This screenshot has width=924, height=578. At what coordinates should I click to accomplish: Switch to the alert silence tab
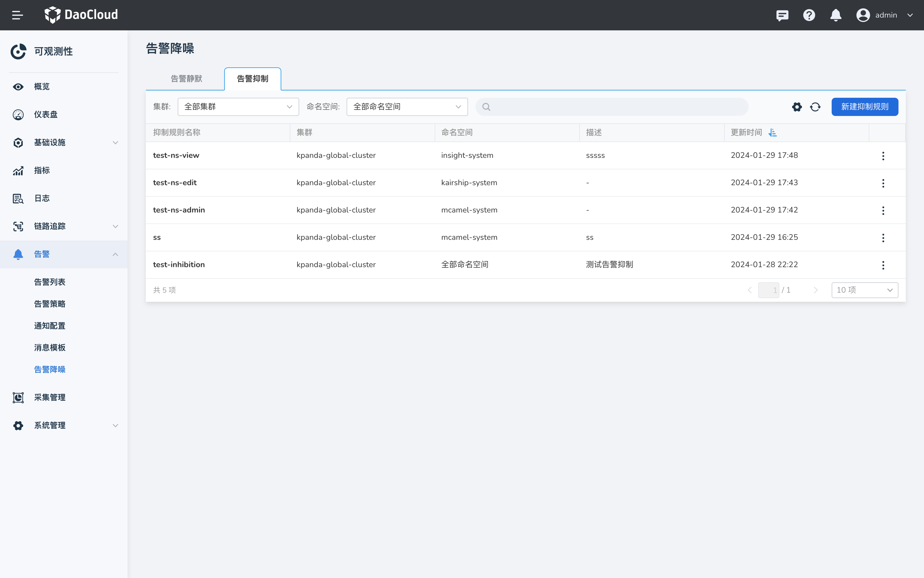(186, 79)
